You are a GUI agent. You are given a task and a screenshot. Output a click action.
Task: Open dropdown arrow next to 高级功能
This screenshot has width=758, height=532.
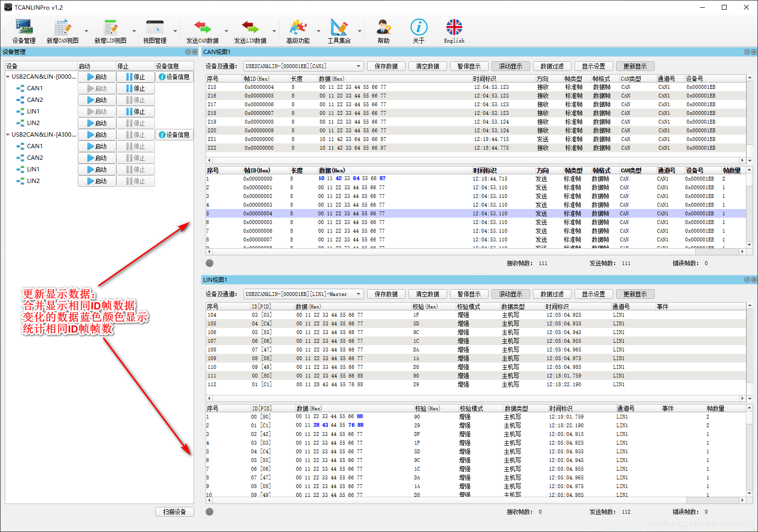click(318, 31)
